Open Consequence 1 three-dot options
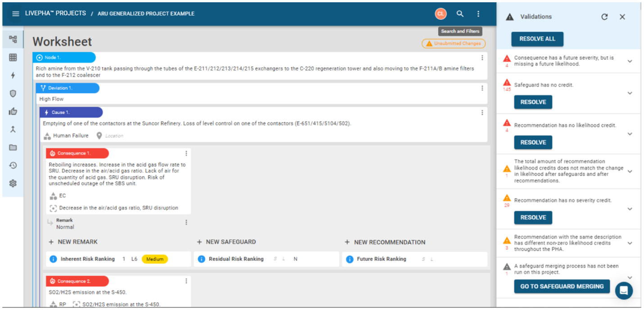This screenshot has height=310, width=644. [186, 153]
